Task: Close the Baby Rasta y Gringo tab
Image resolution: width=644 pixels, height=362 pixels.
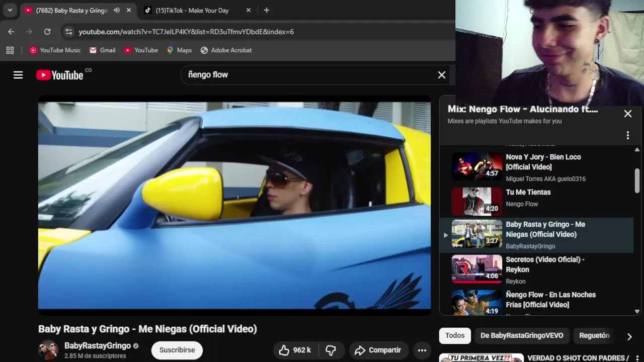Action: [129, 10]
